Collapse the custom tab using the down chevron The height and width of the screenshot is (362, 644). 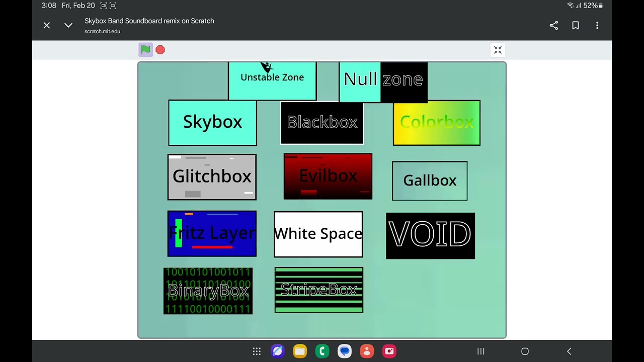coord(68,25)
